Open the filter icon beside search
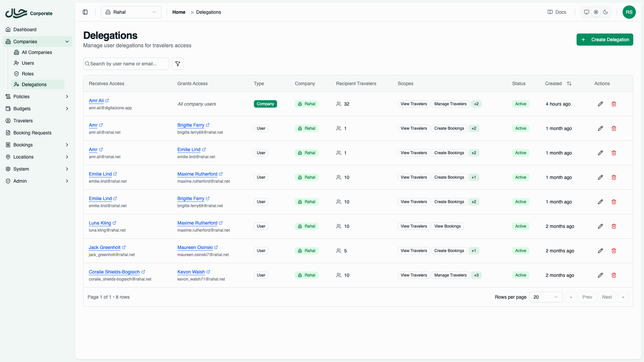The width and height of the screenshot is (644, 362). tap(177, 64)
